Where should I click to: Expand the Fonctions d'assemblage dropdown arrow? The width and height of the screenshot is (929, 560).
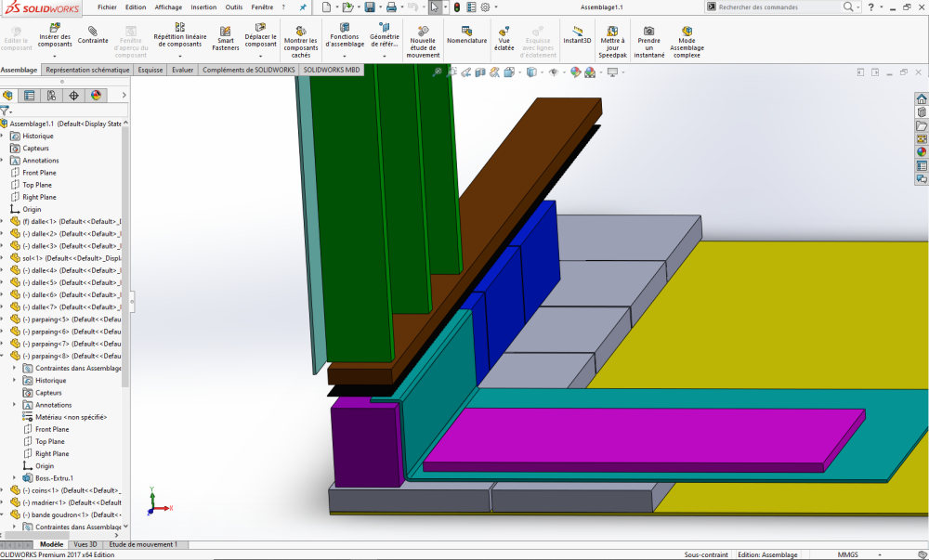345,57
